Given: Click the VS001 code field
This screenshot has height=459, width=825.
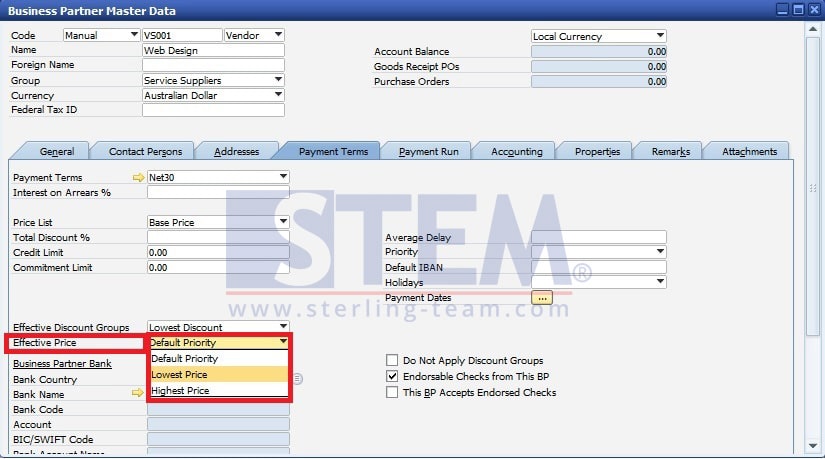Looking at the screenshot, I should (182, 35).
